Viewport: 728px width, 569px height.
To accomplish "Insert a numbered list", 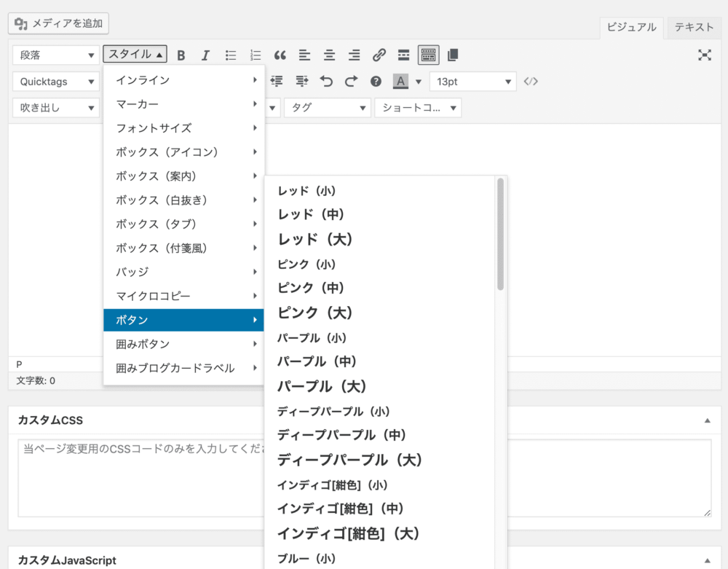I will [255, 55].
